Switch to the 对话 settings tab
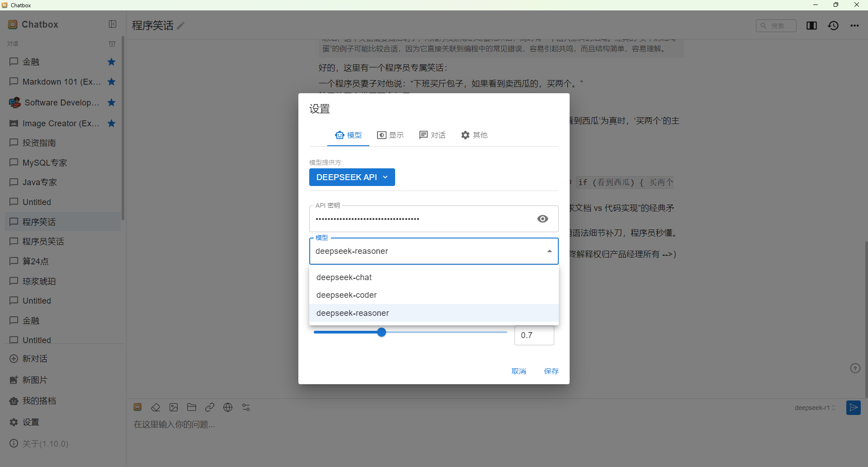 pos(433,135)
